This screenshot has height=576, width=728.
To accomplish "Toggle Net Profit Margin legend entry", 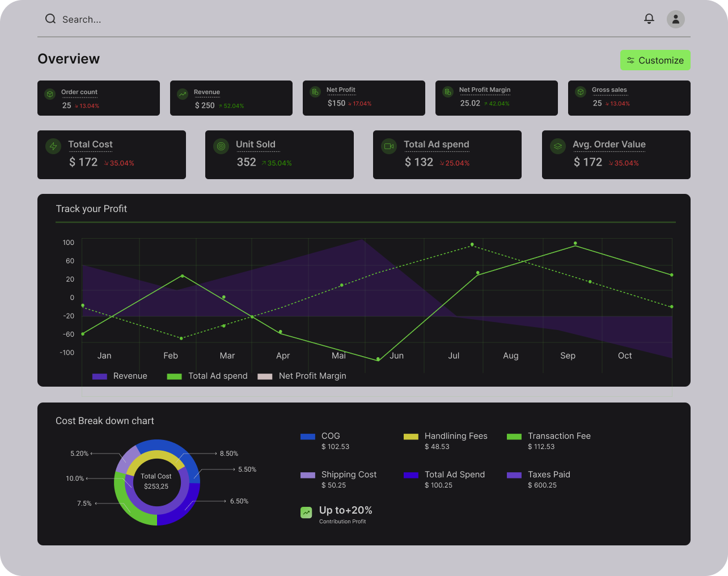I will (302, 376).
